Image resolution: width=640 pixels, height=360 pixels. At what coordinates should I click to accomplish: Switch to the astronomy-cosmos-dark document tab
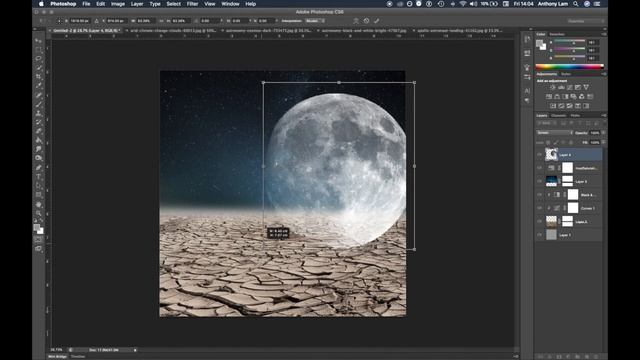click(268, 31)
